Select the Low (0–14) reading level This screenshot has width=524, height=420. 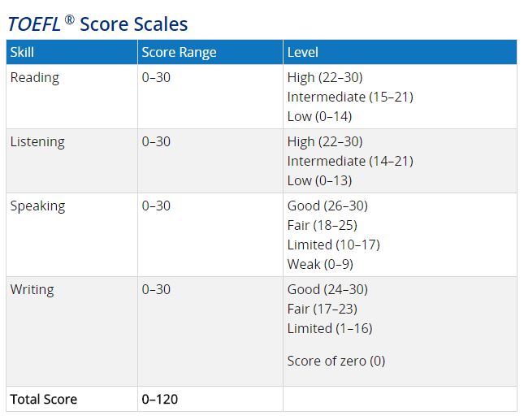319,117
